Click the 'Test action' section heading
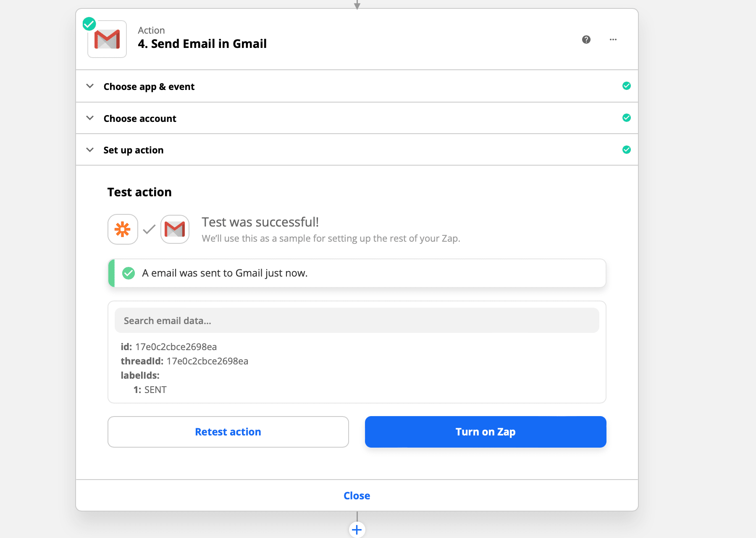Image resolution: width=756 pixels, height=538 pixels. (139, 192)
